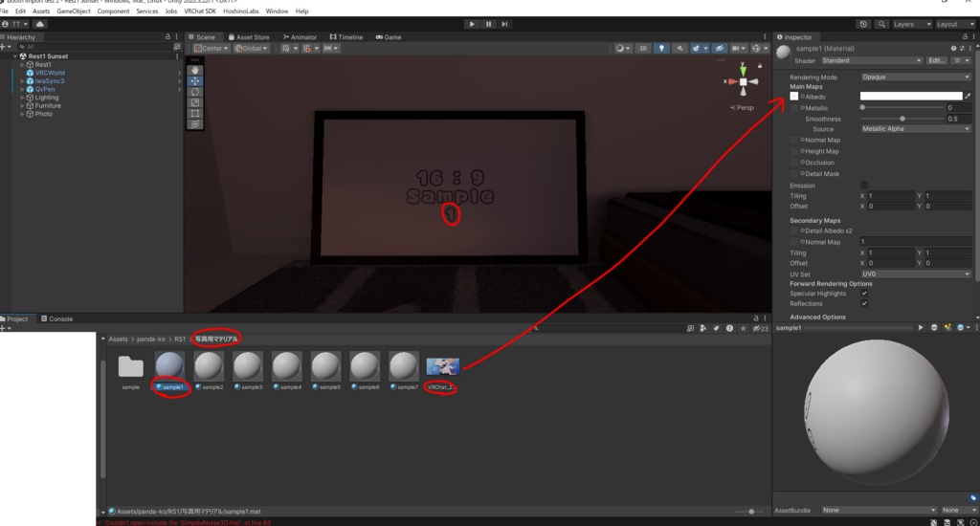Click the Inspector lock icon
Viewport: 980px width, 526px height.
click(965, 37)
